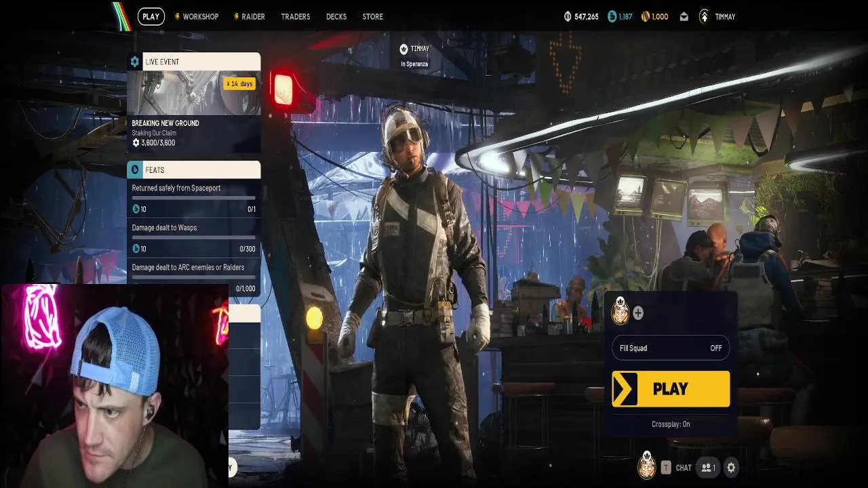Image resolution: width=868 pixels, height=488 pixels.
Task: Select the Returned safely from Spaceport feat
Action: tap(176, 188)
